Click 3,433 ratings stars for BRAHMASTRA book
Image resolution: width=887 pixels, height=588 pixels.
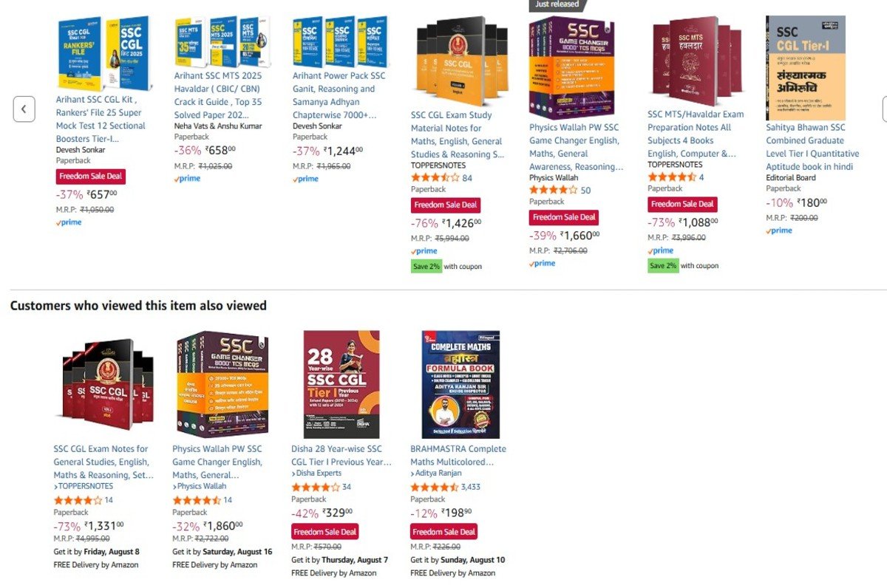(x=435, y=488)
